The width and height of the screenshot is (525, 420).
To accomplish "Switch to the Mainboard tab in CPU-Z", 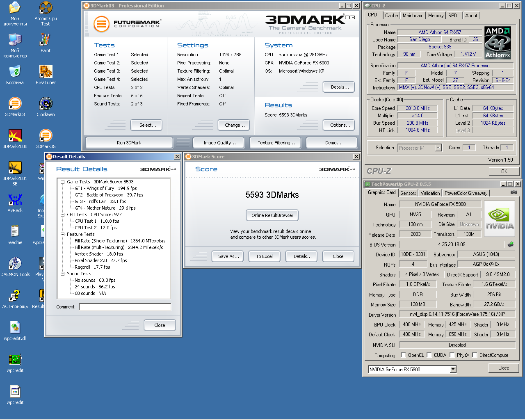I will 413,16.
